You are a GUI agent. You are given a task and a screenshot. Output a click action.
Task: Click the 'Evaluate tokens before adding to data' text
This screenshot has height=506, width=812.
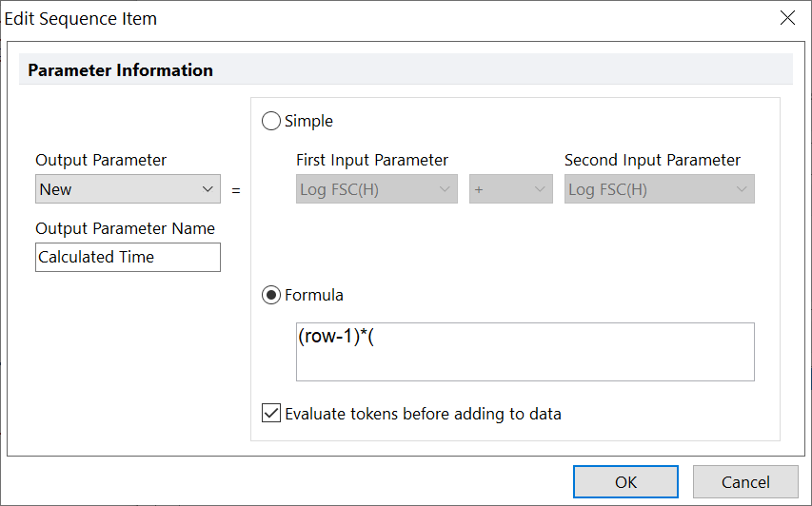click(423, 414)
